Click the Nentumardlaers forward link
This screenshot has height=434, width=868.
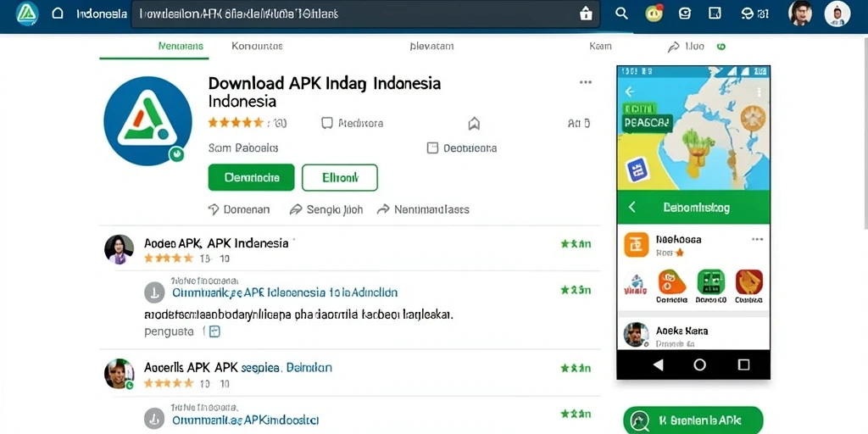point(423,209)
